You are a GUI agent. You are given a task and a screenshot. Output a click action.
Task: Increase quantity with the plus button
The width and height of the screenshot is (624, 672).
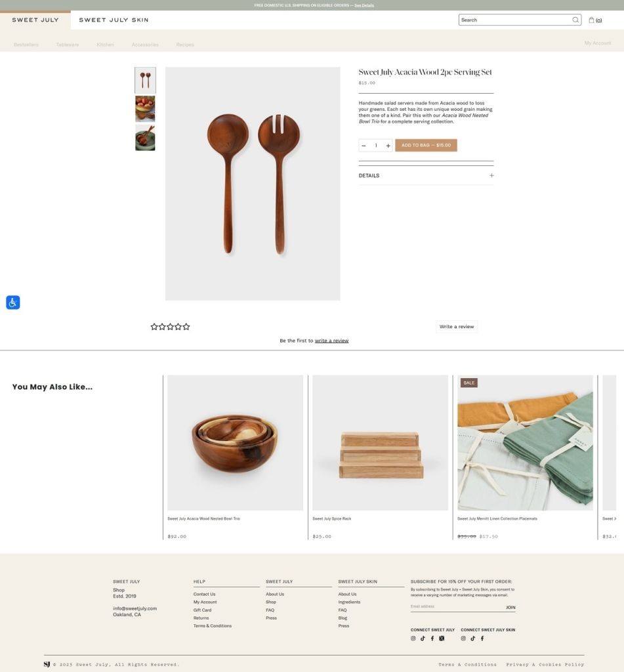click(x=388, y=146)
